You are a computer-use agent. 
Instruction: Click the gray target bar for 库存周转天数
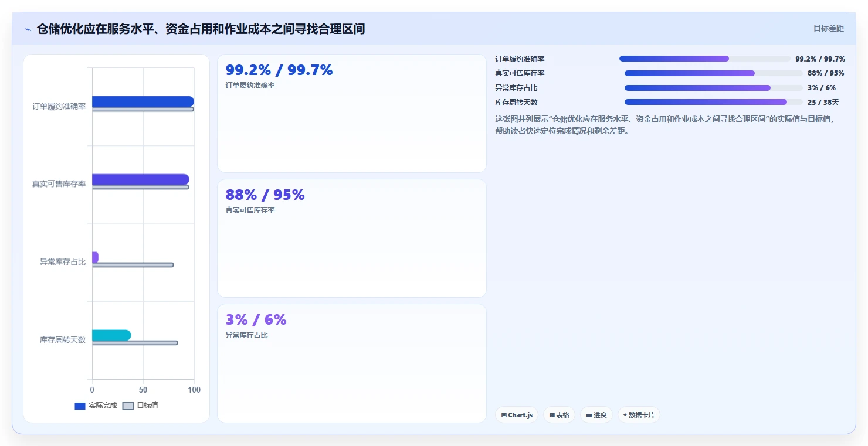pos(135,343)
